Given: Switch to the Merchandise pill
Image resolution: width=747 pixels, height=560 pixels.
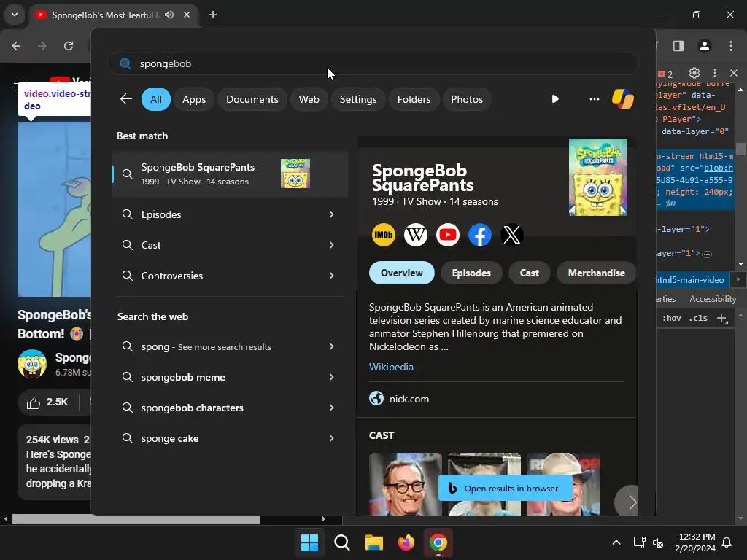Looking at the screenshot, I should [x=596, y=273].
